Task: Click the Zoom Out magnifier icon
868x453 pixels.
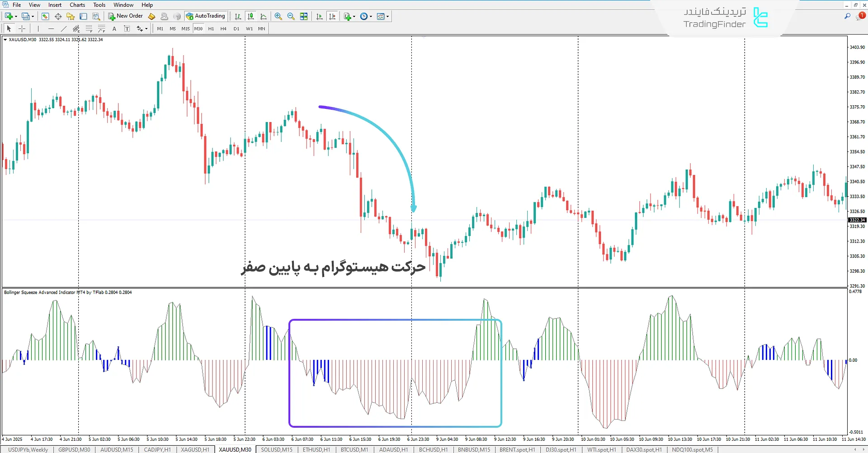Action: 291,16
